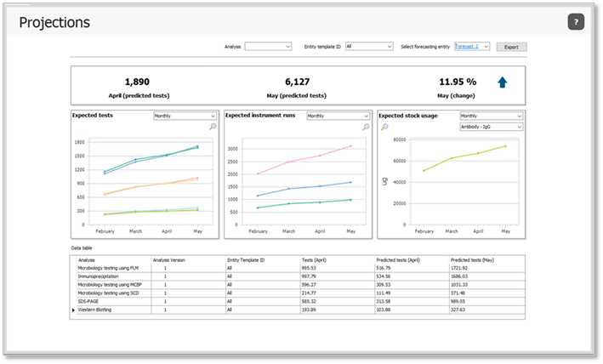This screenshot has height=364, width=603.
Task: Open the Expected stock usage Monthly dropdown
Action: [x=491, y=116]
